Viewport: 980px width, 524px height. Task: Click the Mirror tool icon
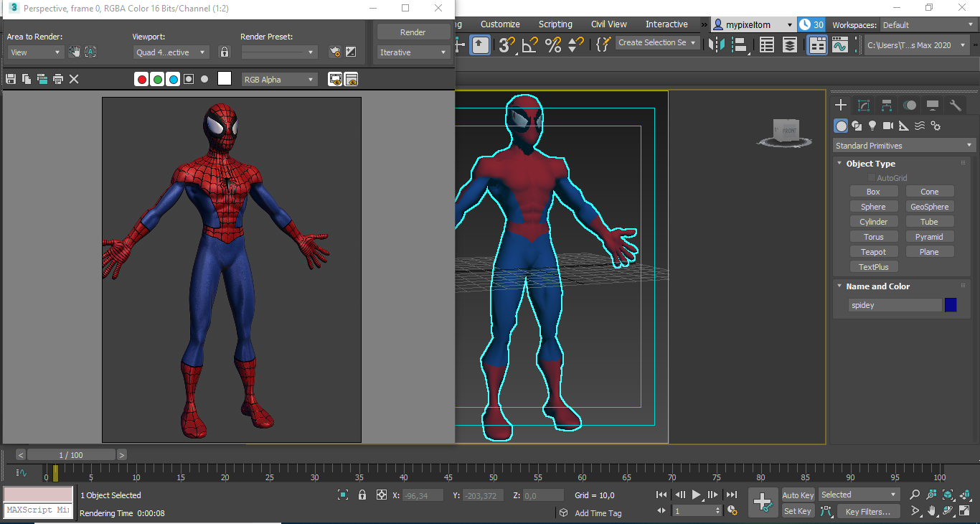click(x=716, y=45)
